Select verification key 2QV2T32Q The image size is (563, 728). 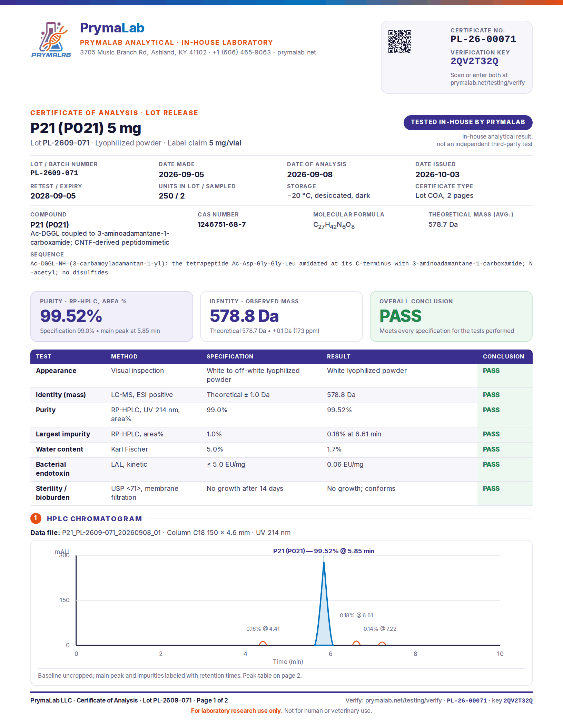474,61
